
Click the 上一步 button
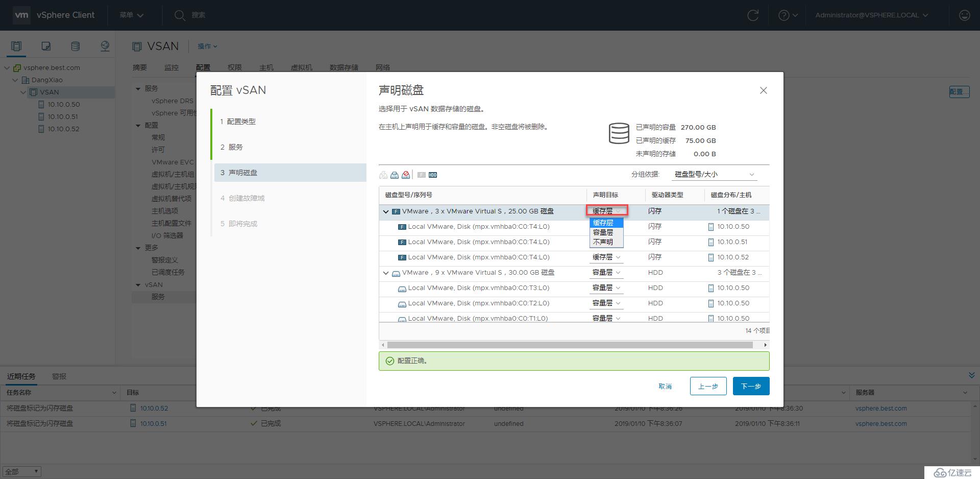(708, 386)
